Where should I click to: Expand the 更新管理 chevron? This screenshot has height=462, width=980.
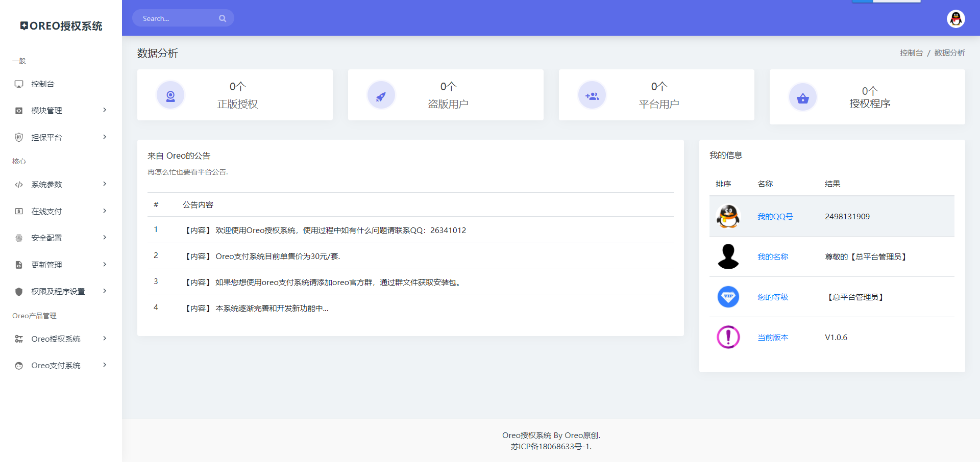pyautogui.click(x=105, y=264)
